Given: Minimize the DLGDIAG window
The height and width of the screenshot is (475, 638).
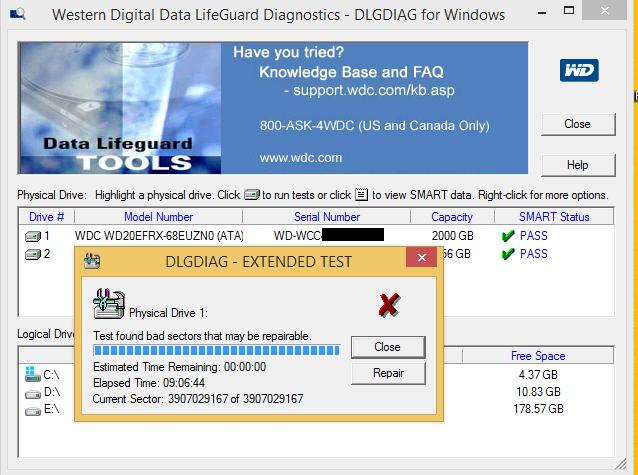Looking at the screenshot, I should 542,12.
